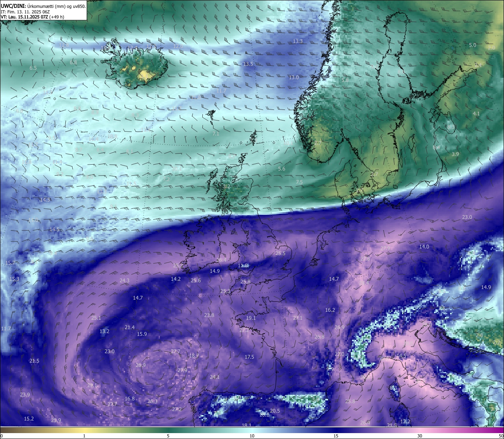
Task: Click the map value "13.3"
Action: click(298, 41)
